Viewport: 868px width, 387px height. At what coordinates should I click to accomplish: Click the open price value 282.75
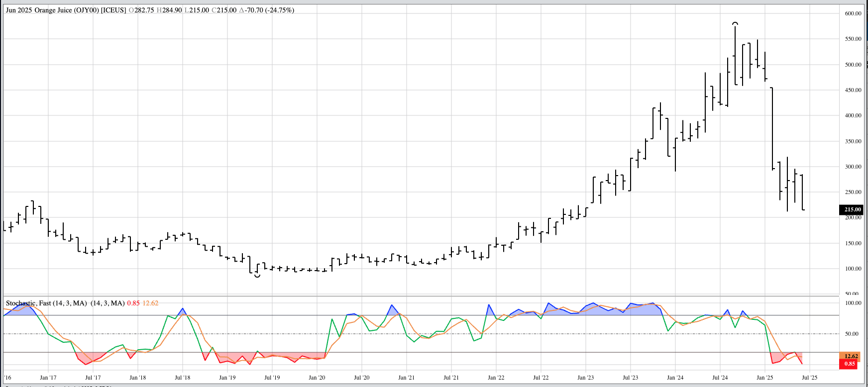(x=143, y=10)
